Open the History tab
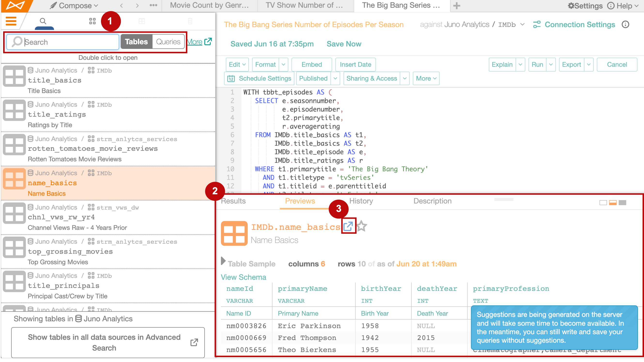Viewport: 644px width, 362px height. tap(361, 201)
